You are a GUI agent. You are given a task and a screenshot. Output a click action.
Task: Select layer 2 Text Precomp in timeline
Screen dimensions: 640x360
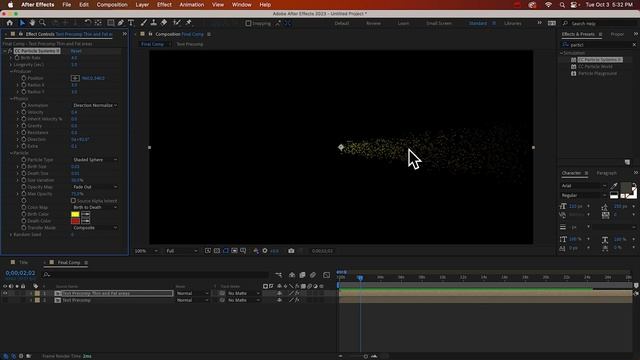[x=76, y=300]
